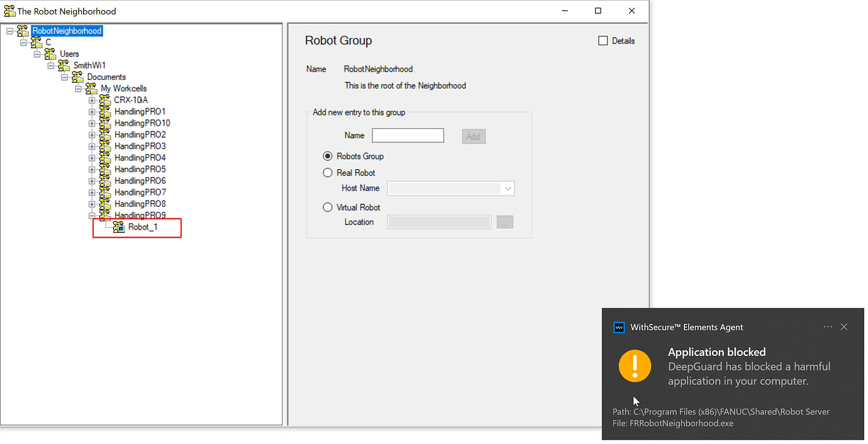Select the Virtual Robot radio button
The height and width of the screenshot is (444, 868).
328,208
